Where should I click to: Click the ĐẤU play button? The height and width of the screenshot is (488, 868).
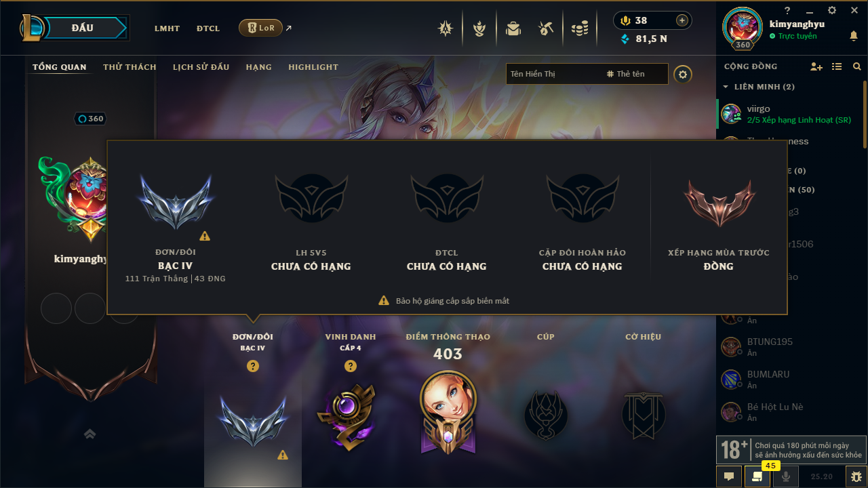click(x=83, y=28)
